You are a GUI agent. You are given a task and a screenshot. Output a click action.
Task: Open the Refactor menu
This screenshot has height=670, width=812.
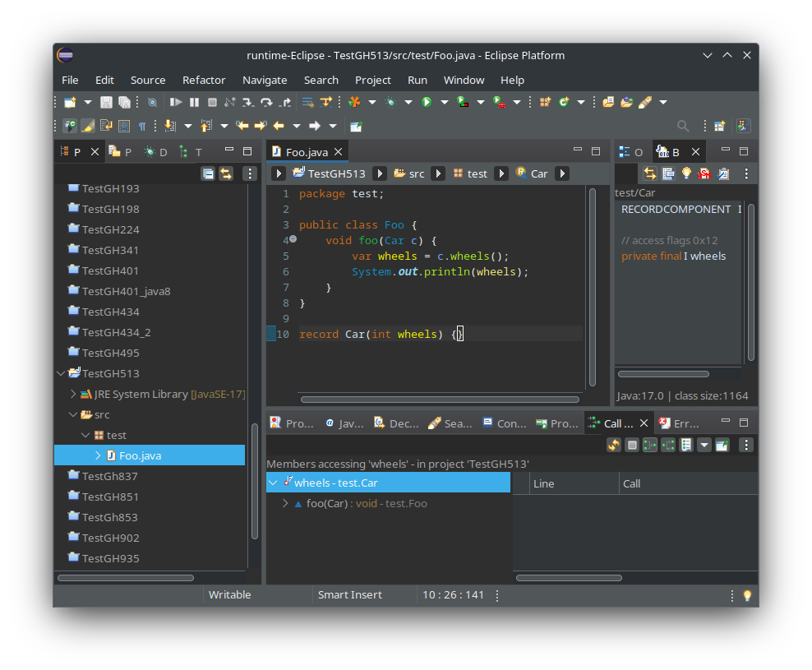204,80
